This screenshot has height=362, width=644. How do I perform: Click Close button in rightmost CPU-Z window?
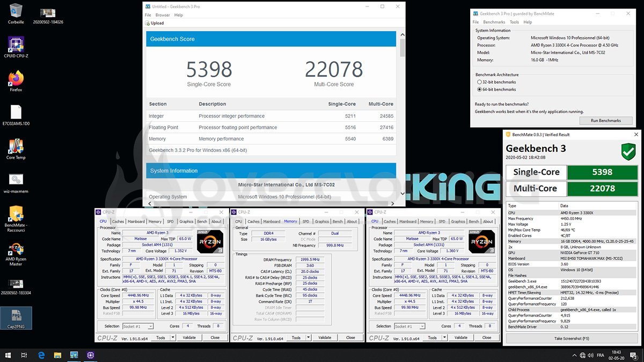(x=487, y=338)
